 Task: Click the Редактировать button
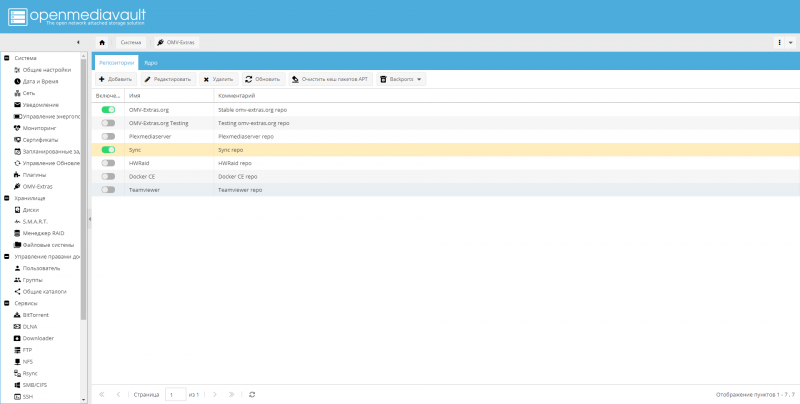[168, 79]
